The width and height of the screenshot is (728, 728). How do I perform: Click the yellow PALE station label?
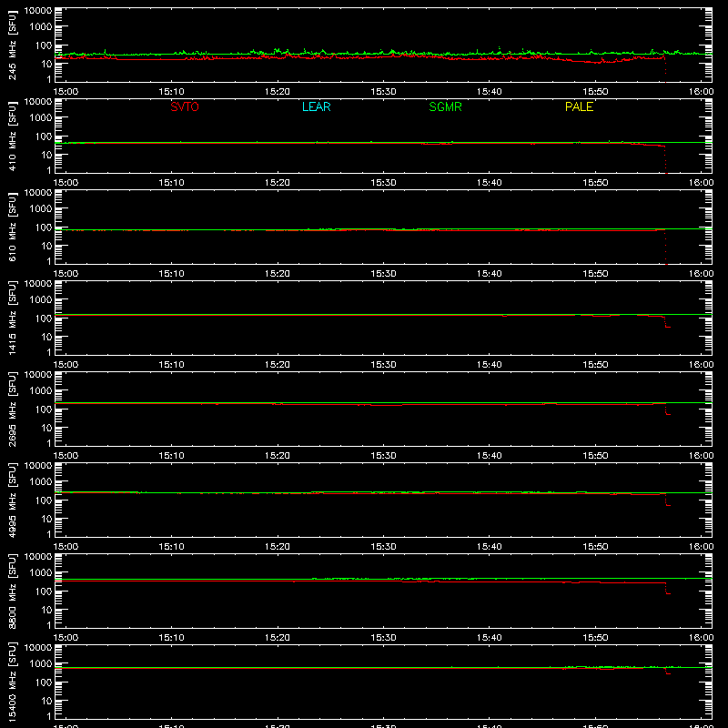[x=579, y=106]
